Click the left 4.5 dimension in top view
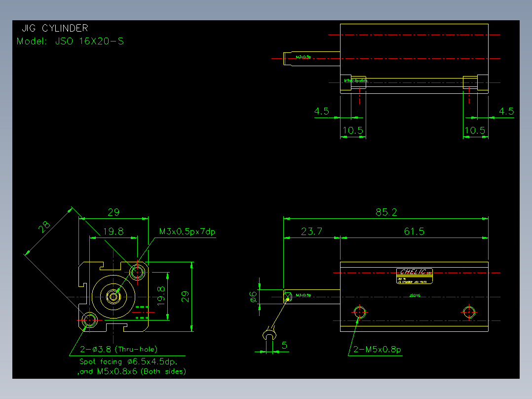The height and width of the screenshot is (399, 532). (x=322, y=111)
